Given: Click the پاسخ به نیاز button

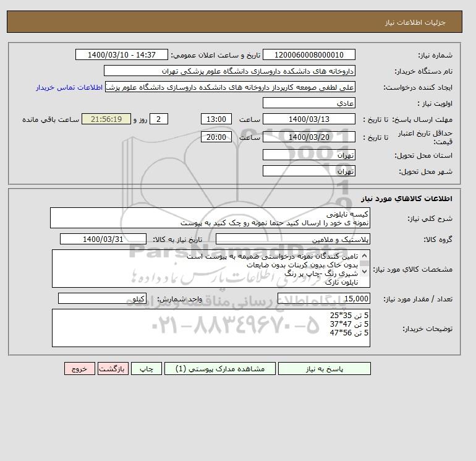Looking at the screenshot, I should [324, 369].
